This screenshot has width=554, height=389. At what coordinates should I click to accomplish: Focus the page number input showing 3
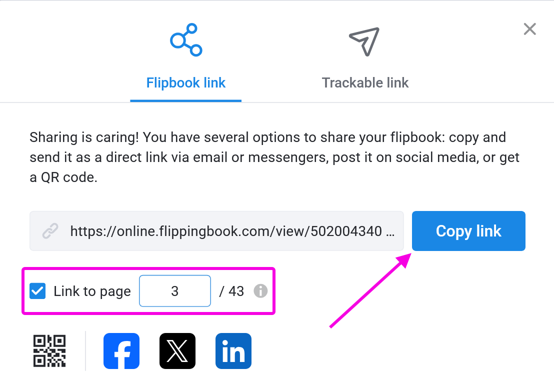tap(175, 291)
